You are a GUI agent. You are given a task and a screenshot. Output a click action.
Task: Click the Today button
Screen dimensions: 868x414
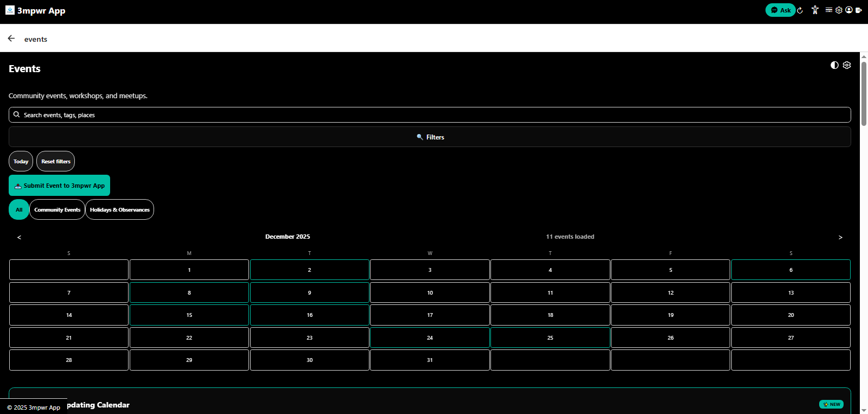tap(21, 162)
